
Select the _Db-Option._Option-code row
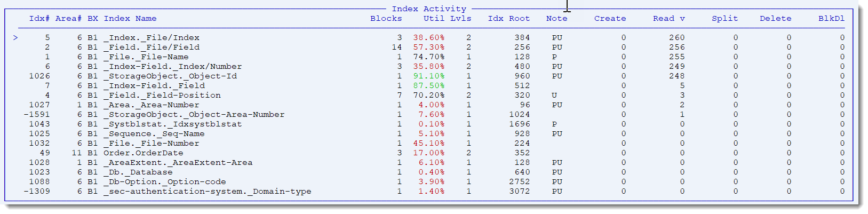(x=164, y=182)
